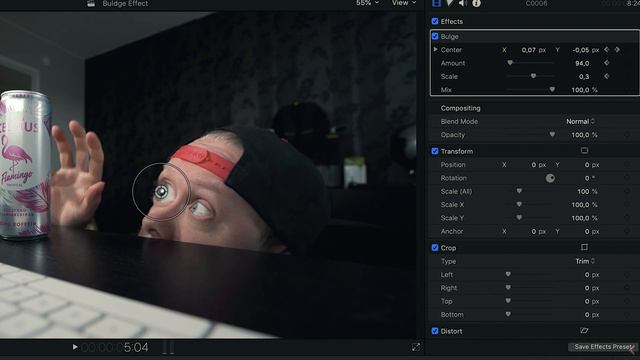Toggle the Transform checkbox
The image size is (640, 360).
[x=435, y=151]
